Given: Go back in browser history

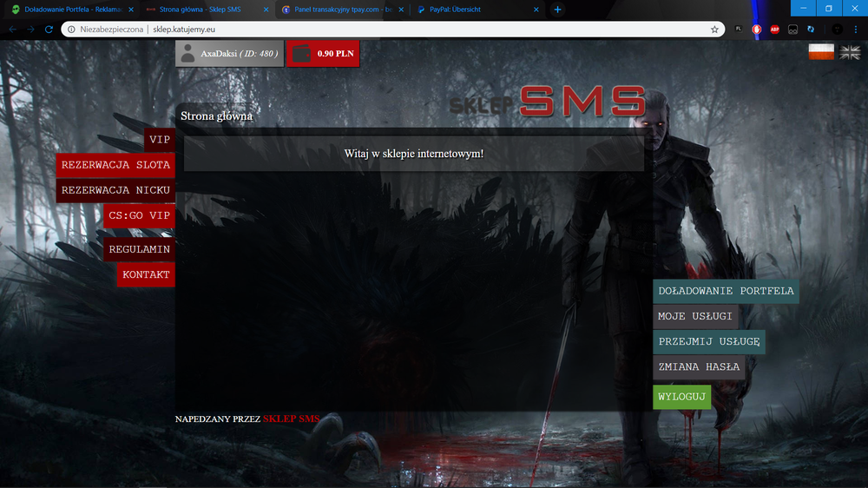Looking at the screenshot, I should point(13,30).
